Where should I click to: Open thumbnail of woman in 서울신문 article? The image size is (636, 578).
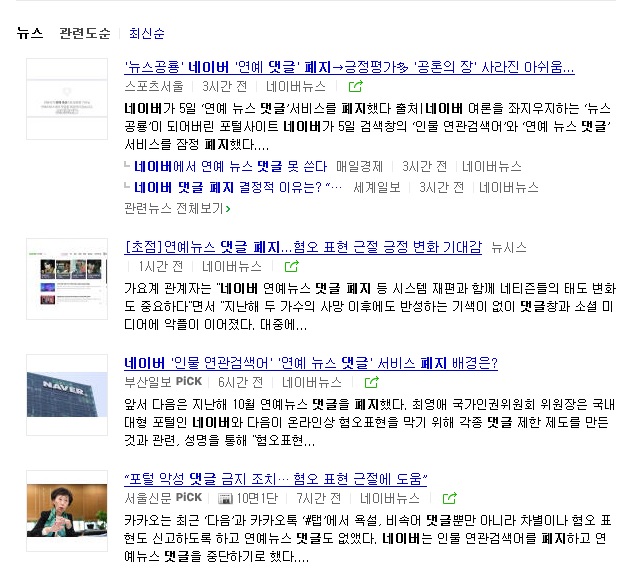[x=67, y=511]
